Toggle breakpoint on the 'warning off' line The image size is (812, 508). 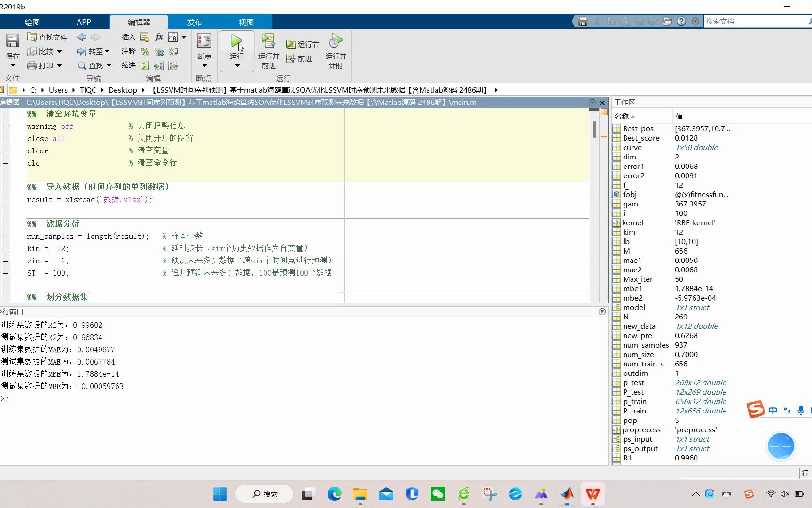(x=6, y=127)
